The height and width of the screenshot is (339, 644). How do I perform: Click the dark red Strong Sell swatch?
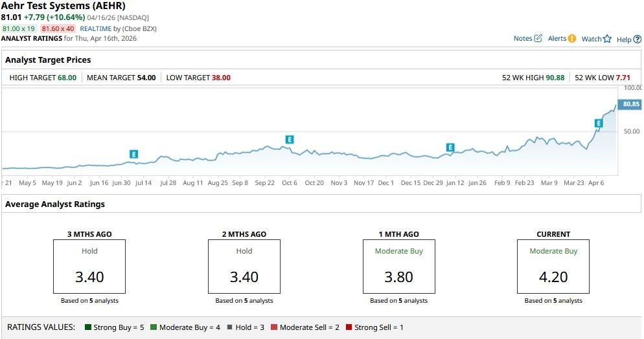(349, 327)
